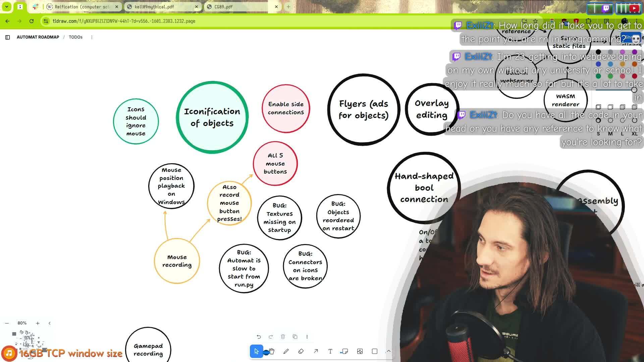Viewport: 644px width, 362px height.
Task: Select the Rectangle shape tool
Action: [375, 351]
